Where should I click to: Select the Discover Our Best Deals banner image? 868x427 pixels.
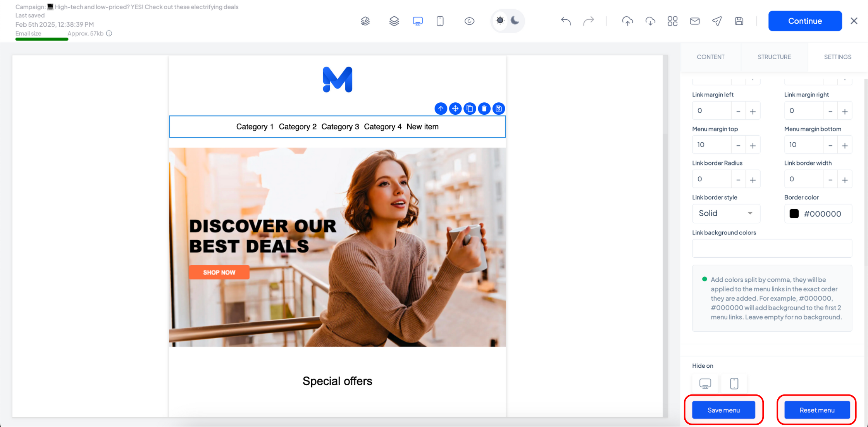click(337, 247)
